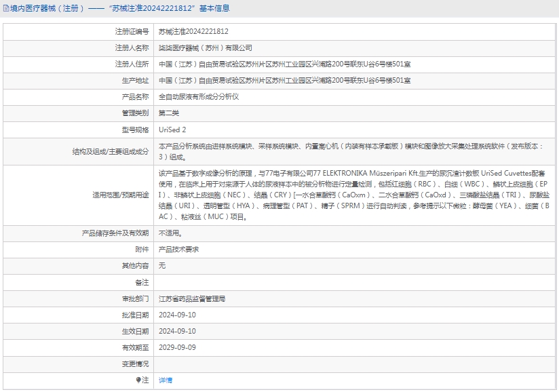Image resolution: width=559 pixels, height=392 pixels.
Task: Select registrant name 柒柒医疗器械（苏州）有限公司
Action: click(x=205, y=48)
